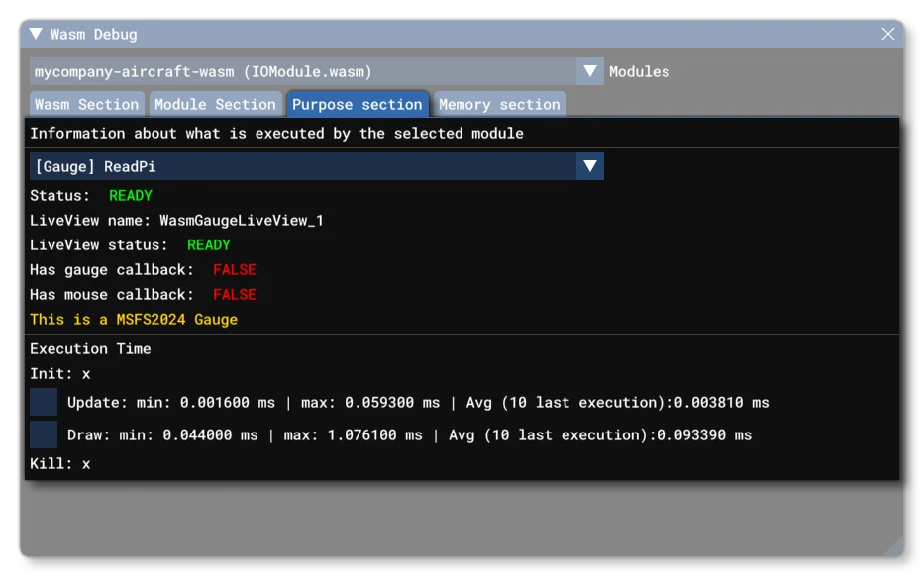Viewport: 924px width, 577px height.
Task: Expand the [Gauge] ReadPi dropdown arrow
Action: (590, 166)
